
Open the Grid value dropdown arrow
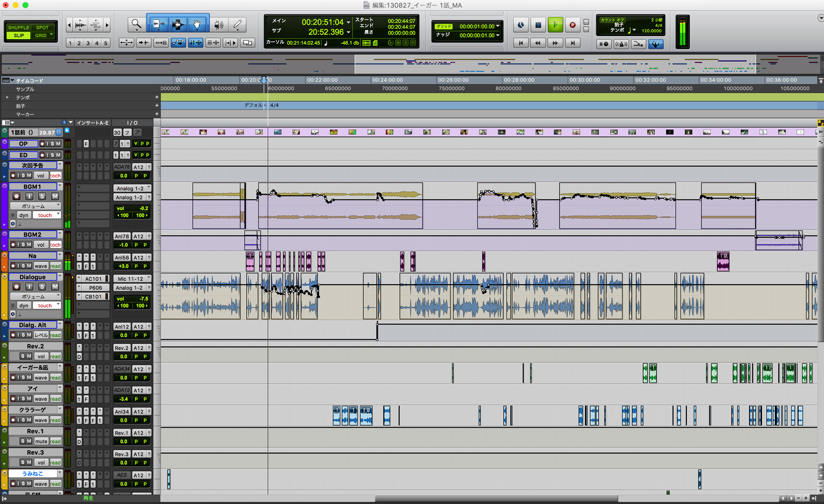click(x=498, y=26)
